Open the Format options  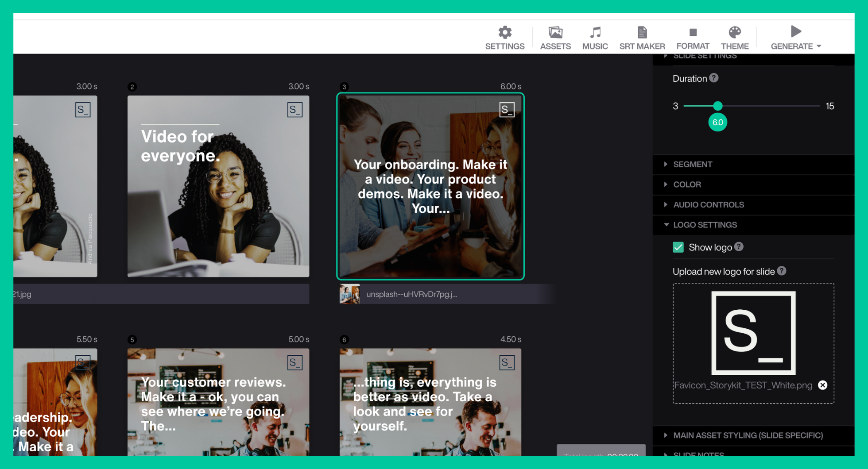[693, 37]
